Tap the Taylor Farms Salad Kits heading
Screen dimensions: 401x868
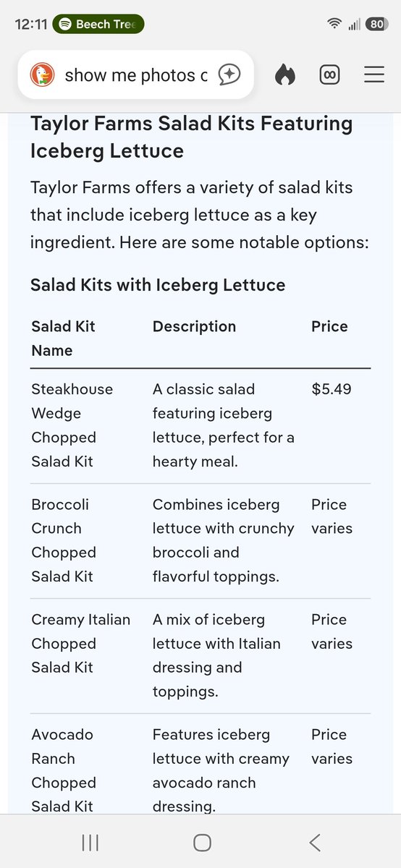tap(191, 137)
